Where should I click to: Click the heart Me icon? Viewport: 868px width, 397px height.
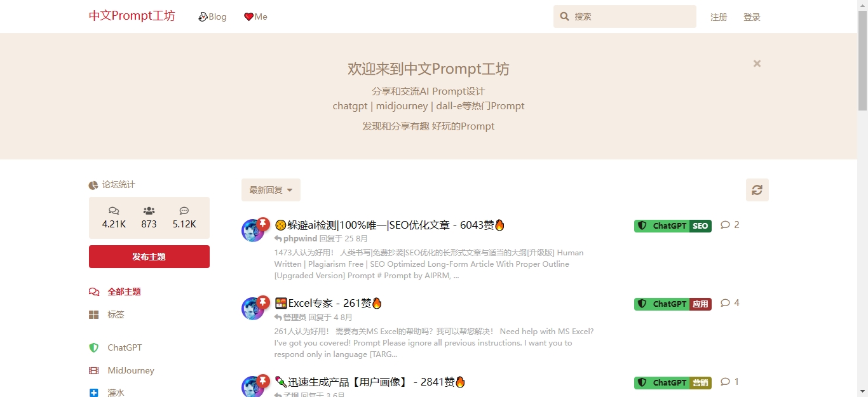pyautogui.click(x=249, y=17)
